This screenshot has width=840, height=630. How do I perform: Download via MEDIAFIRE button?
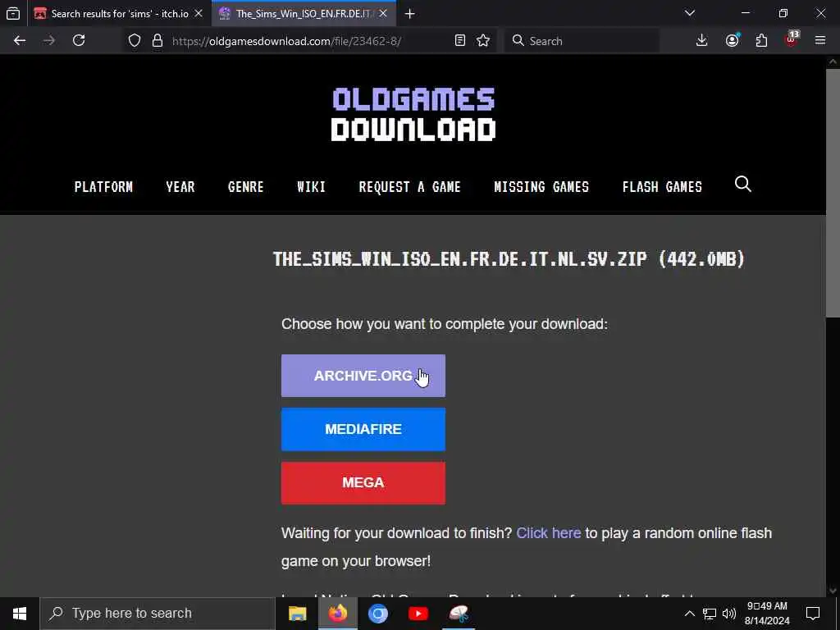tap(363, 429)
